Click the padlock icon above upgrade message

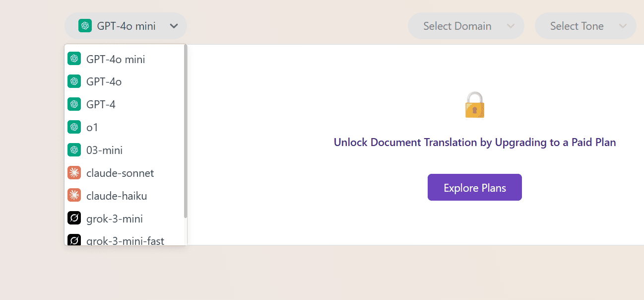tap(474, 105)
